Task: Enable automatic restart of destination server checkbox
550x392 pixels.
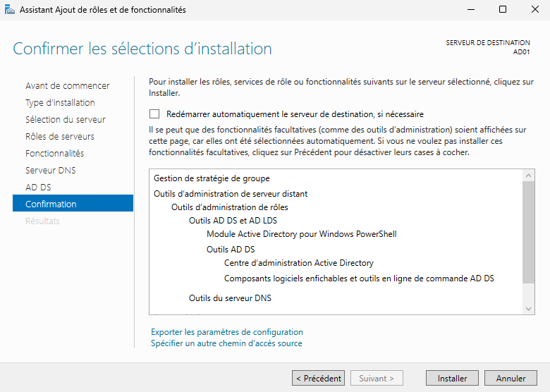Action: pos(154,114)
